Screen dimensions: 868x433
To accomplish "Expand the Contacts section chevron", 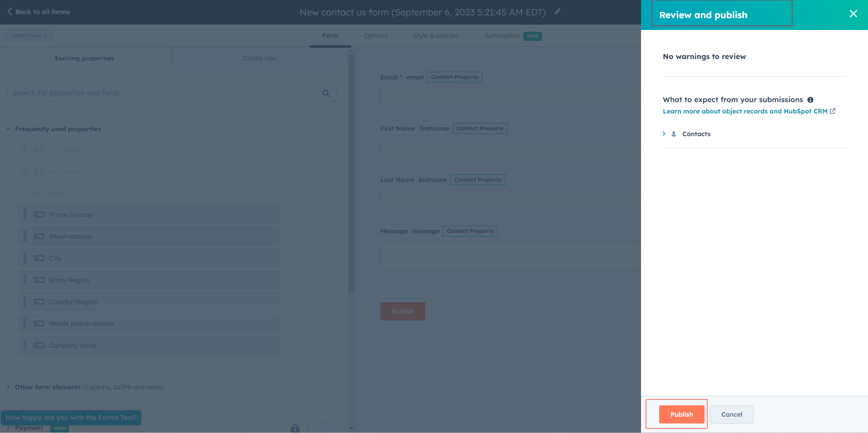I will [x=664, y=134].
